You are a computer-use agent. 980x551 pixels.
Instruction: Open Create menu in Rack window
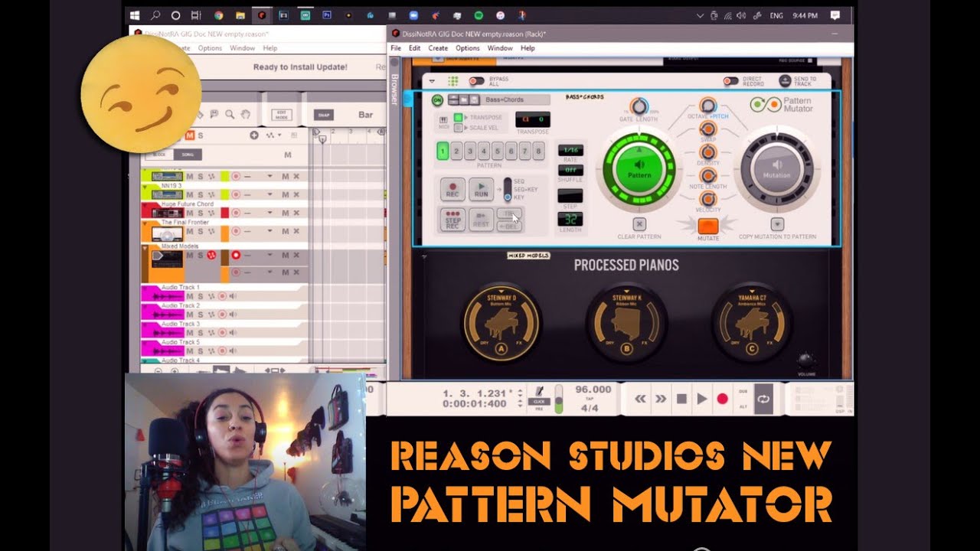pos(438,48)
